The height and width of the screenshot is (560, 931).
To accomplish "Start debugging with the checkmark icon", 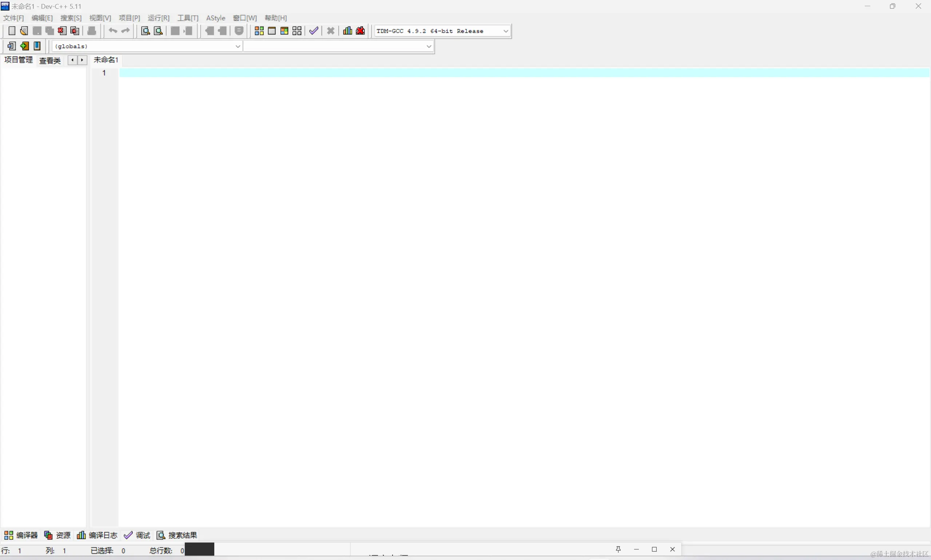I will [314, 31].
